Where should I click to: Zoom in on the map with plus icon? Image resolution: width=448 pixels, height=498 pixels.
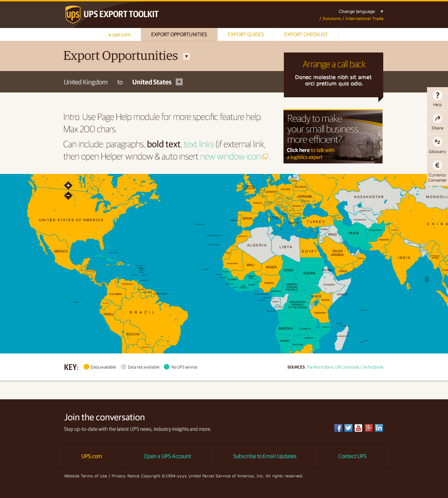click(68, 185)
